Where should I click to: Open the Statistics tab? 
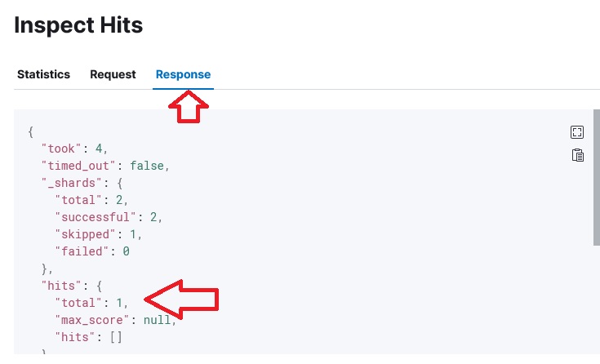pos(43,74)
